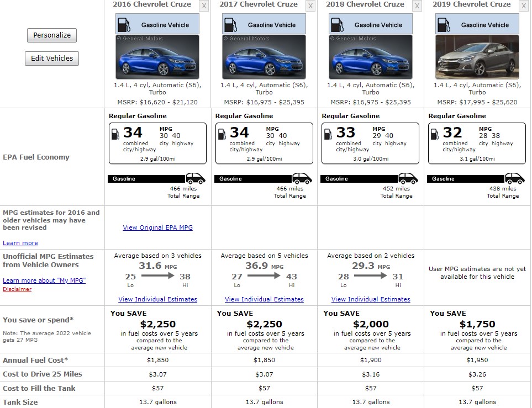Click the Lo-to-Hi arrow from 28 to 31
The image size is (532, 408).
click(x=371, y=275)
